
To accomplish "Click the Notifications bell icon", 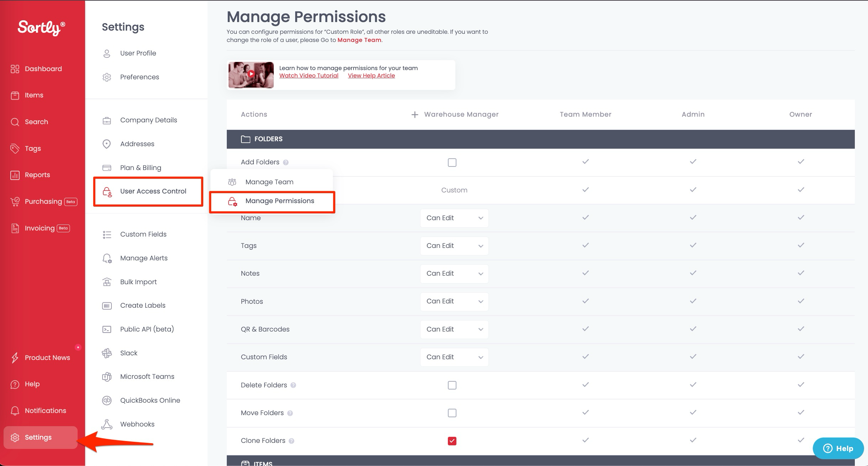I will [x=15, y=411].
